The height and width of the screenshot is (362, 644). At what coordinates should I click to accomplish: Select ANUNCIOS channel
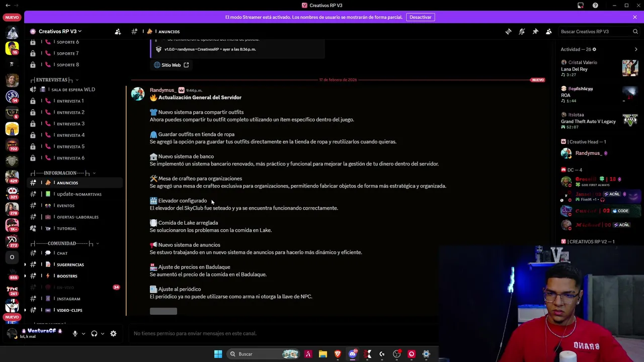click(75, 183)
